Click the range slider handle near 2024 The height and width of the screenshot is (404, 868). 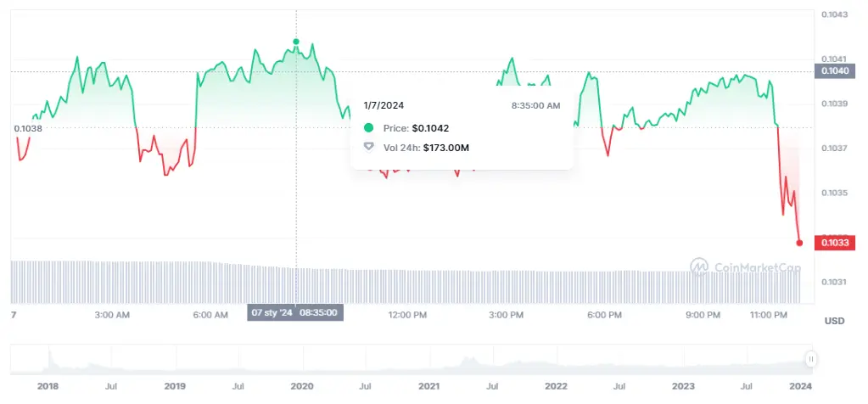point(811,359)
